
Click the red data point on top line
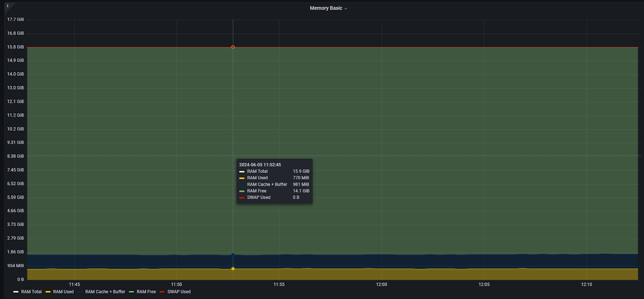pos(233,47)
